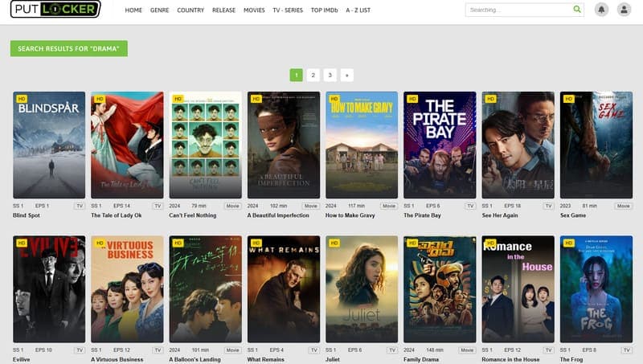643x364 pixels.
Task: Open the A - Z LIST page
Action: pyautogui.click(x=358, y=10)
